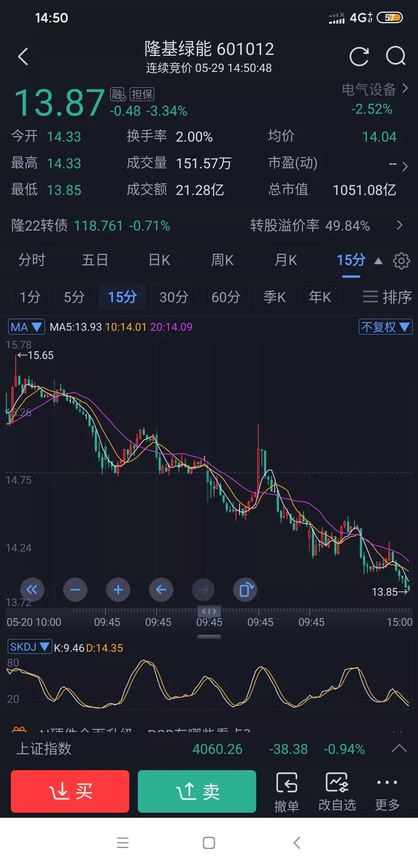Image resolution: width=418 pixels, height=868 pixels.
Task: Tap the SKDJ K:9.46 reading
Action: point(69,648)
